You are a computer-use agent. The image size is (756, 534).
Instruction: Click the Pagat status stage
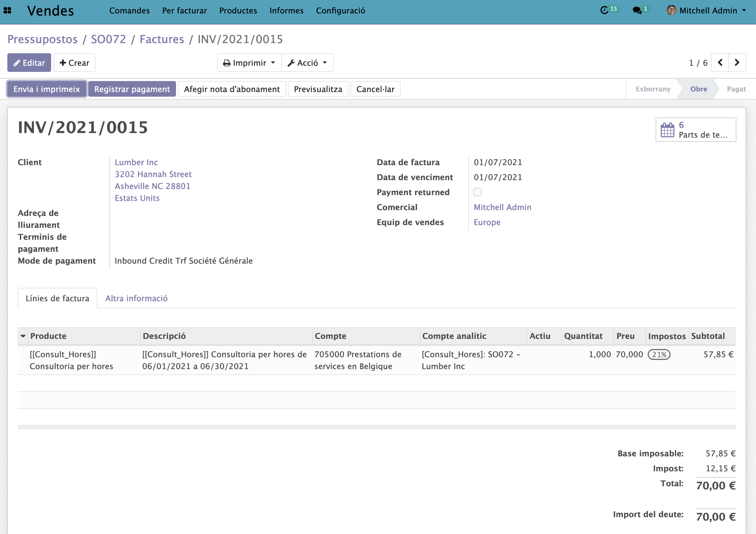[x=737, y=89]
